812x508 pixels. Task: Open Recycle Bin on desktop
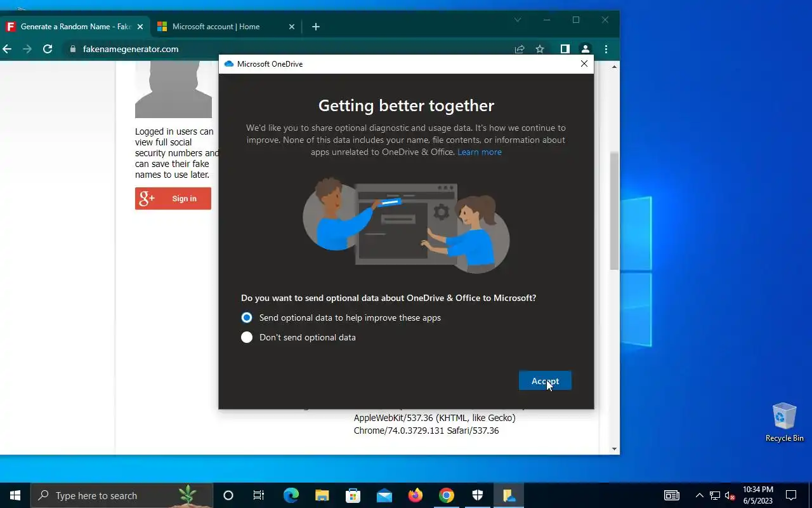tap(784, 422)
